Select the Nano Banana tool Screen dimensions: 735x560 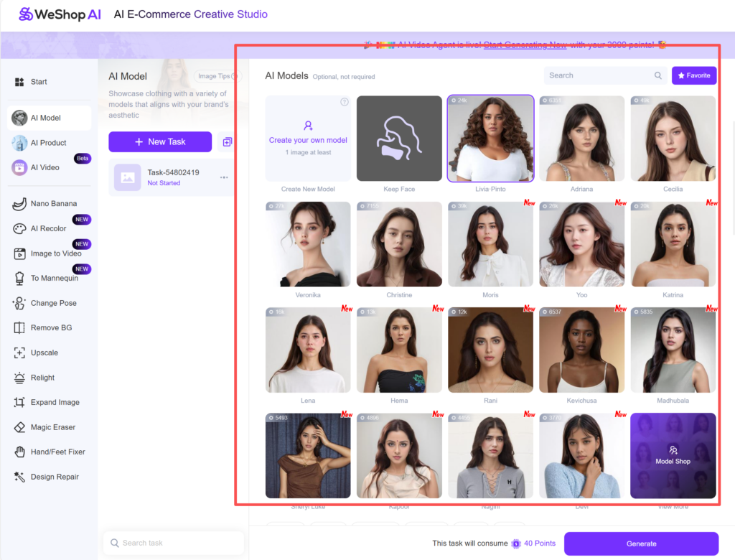point(46,203)
